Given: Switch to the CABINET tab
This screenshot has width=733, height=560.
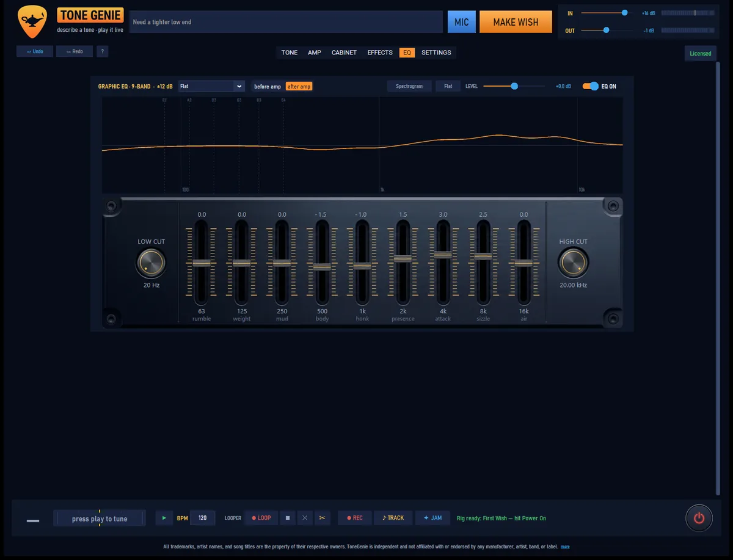Looking at the screenshot, I should 344,53.
